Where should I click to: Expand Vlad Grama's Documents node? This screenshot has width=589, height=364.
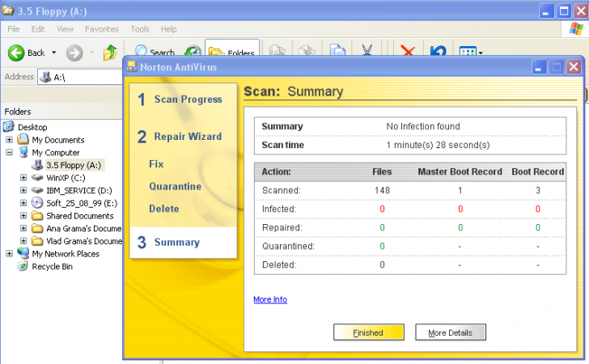tap(23, 241)
